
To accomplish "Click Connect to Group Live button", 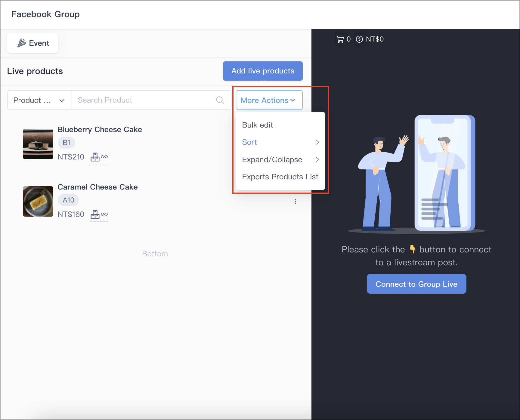I will coord(416,284).
